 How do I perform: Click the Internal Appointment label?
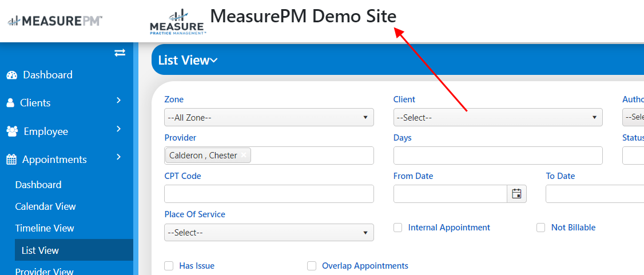449,228
